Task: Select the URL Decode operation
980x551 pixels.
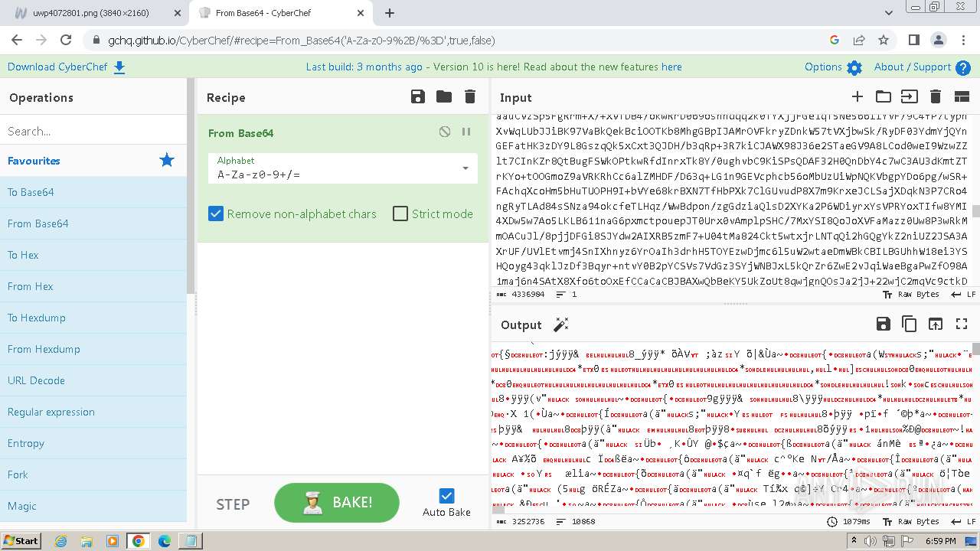Action: (93, 380)
